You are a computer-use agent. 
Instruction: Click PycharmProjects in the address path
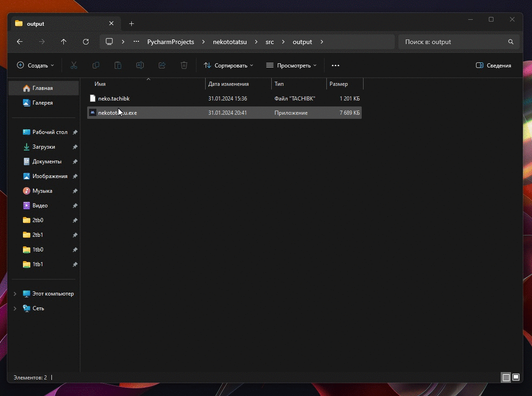(x=171, y=42)
